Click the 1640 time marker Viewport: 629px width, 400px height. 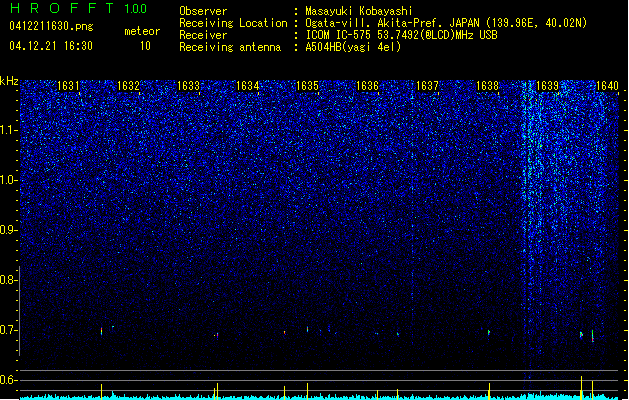[607, 86]
